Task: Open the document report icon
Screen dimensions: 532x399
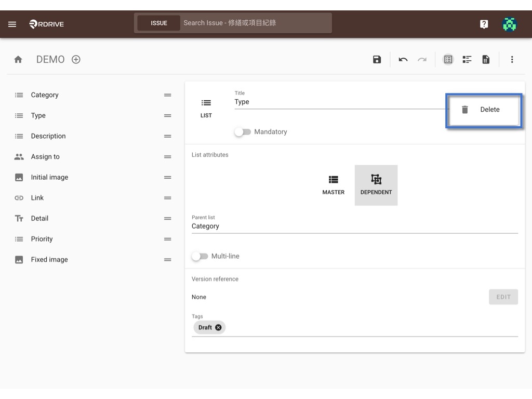Action: [x=486, y=60]
